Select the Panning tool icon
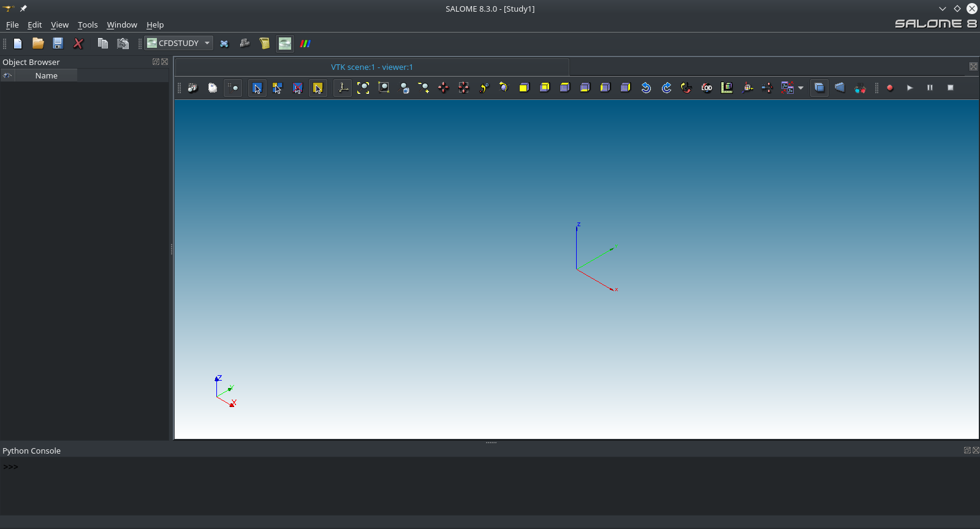980x529 pixels. [444, 88]
